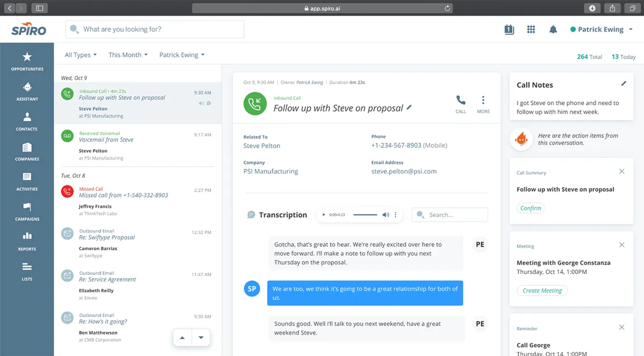Open the Patrick Ewing owner link in call header

[310, 83]
